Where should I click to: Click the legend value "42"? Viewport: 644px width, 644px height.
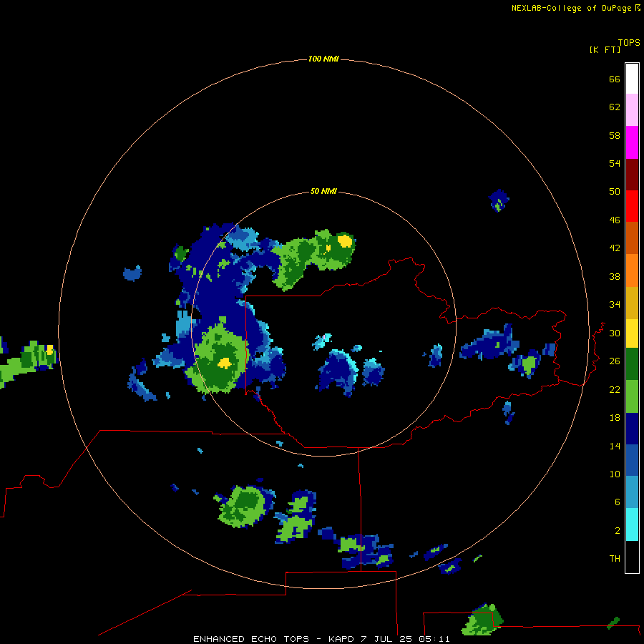[x=615, y=248]
